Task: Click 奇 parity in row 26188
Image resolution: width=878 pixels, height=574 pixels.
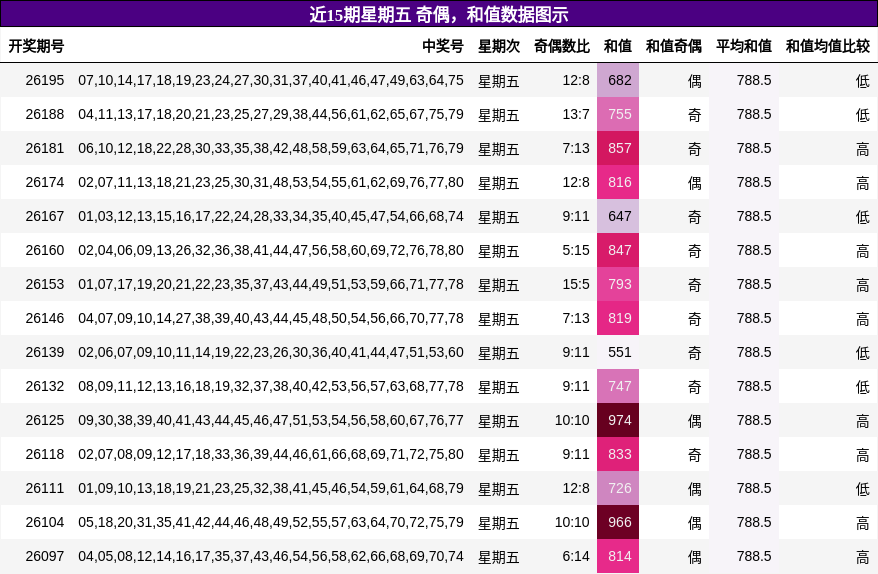Action: (695, 115)
